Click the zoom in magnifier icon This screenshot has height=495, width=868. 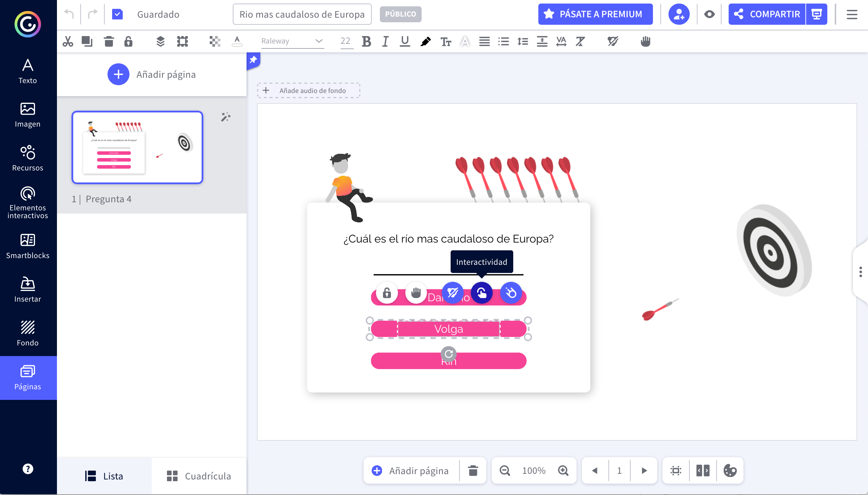(x=563, y=471)
